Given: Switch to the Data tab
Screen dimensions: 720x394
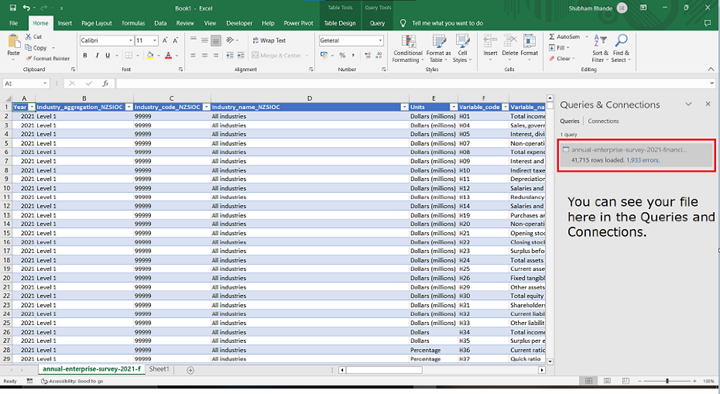Looking at the screenshot, I should pyautogui.click(x=160, y=23).
